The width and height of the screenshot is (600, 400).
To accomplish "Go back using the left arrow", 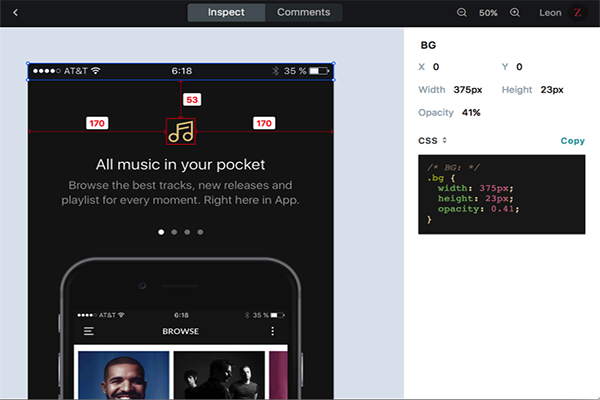I will 15,13.
